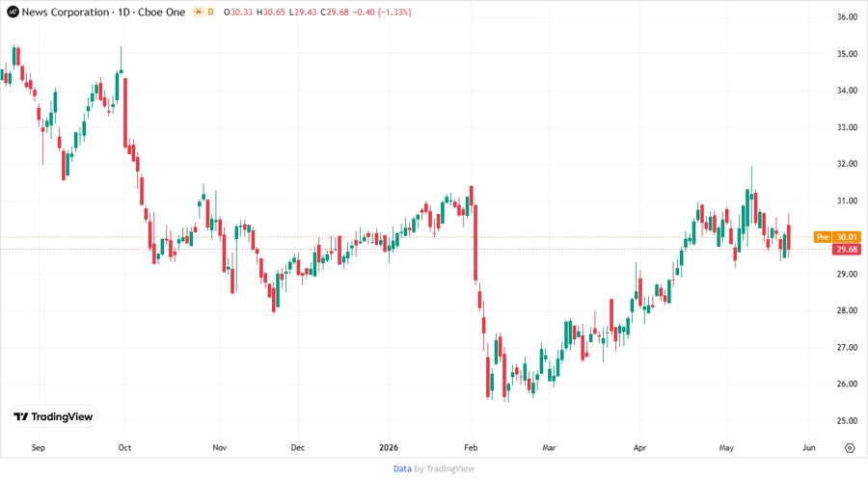The height and width of the screenshot is (480, 868).
Task: Click the 29.00 price axis label
Action: [x=847, y=275]
